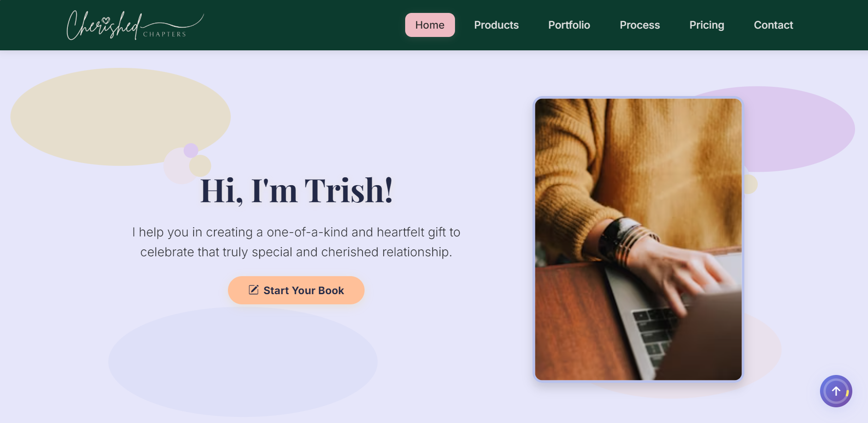Open the Process page
This screenshot has height=423, width=868.
pos(639,25)
